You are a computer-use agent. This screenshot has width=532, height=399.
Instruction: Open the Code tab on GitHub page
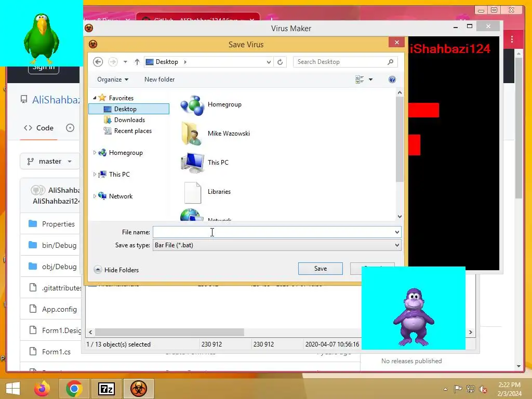38,128
